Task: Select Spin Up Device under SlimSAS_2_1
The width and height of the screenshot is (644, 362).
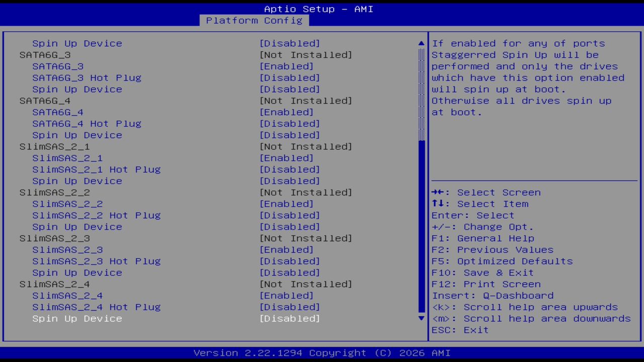Action: [77, 181]
